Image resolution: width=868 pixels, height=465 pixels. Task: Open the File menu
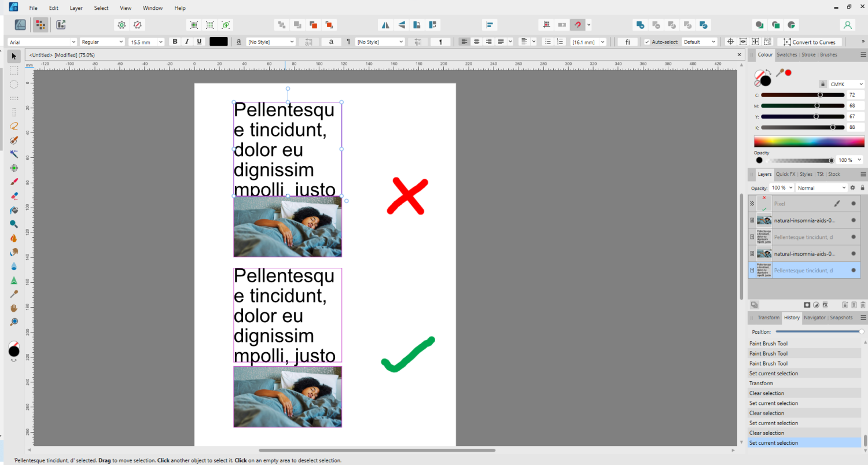pos(34,8)
